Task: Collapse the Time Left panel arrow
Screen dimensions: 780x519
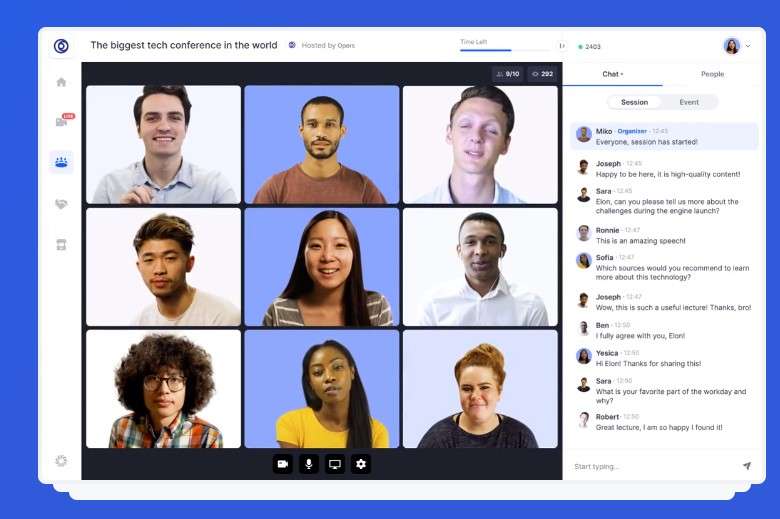Action: 562,46
